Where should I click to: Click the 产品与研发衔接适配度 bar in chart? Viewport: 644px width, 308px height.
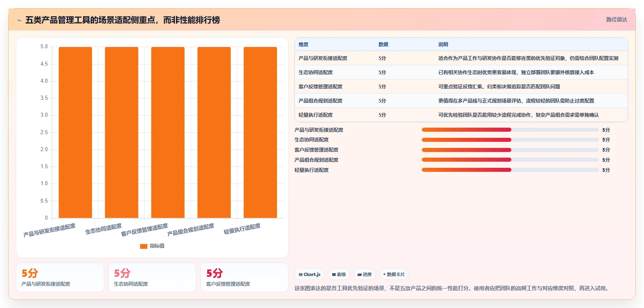[75, 133]
